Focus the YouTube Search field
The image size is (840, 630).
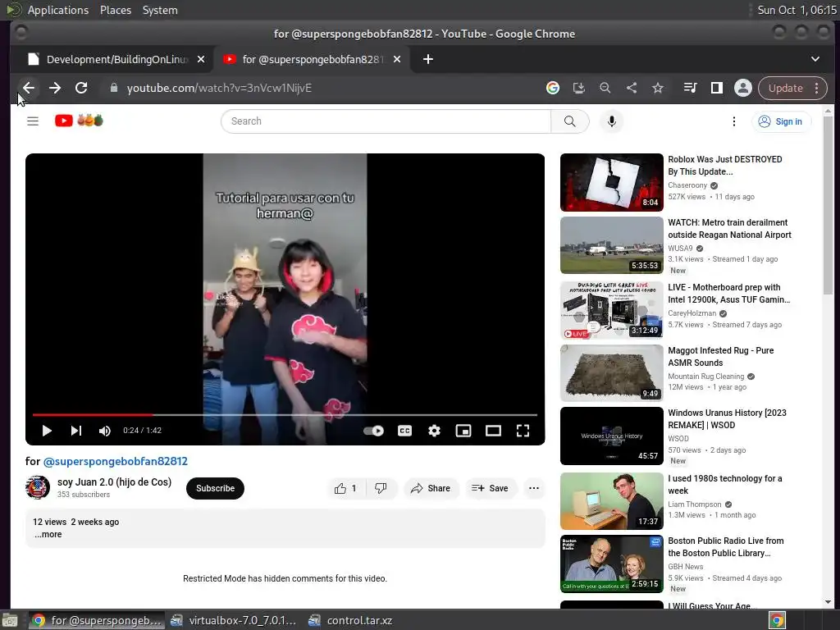pyautogui.click(x=386, y=121)
